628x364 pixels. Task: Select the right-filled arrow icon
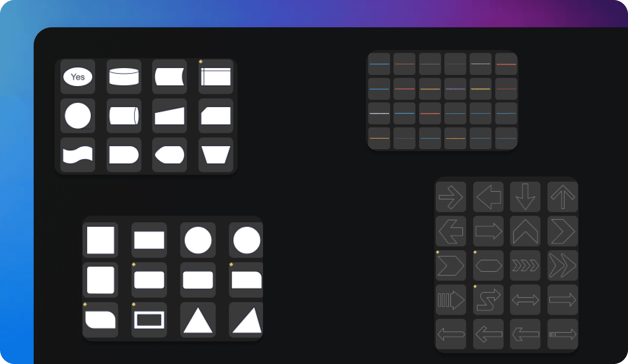pyautogui.click(x=490, y=232)
